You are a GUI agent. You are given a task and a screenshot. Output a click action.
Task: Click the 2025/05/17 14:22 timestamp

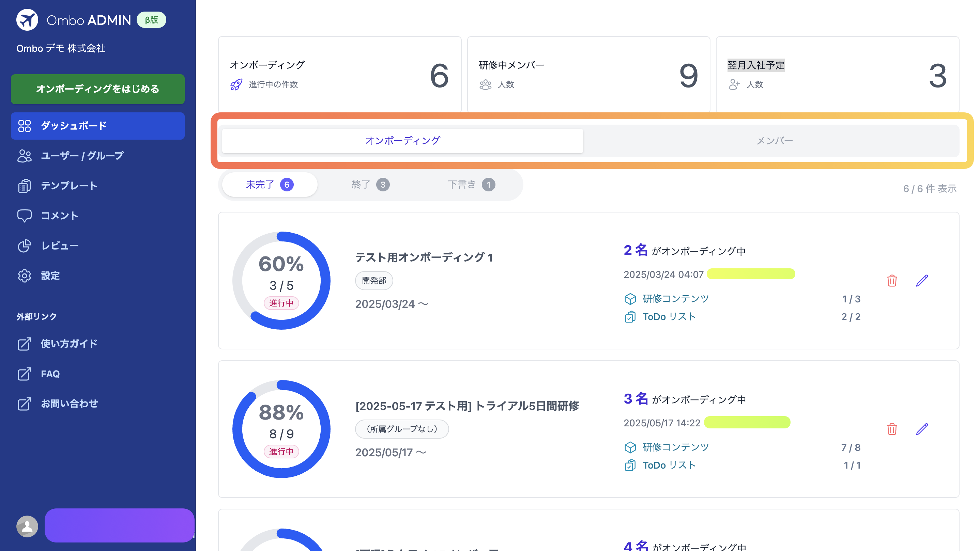click(662, 423)
